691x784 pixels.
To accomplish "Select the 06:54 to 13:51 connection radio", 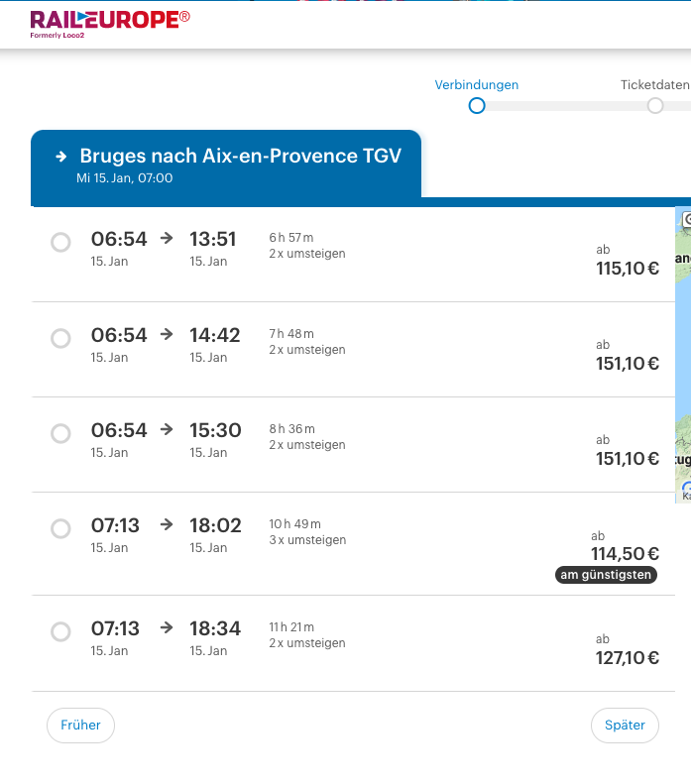I will point(60,242).
